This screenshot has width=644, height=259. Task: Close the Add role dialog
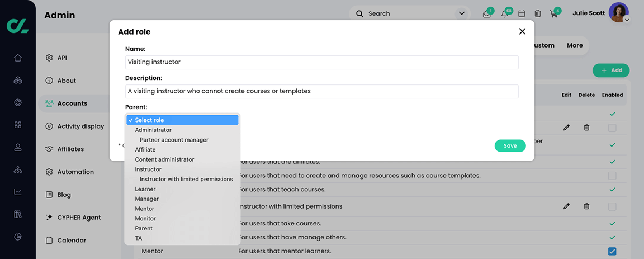(x=522, y=32)
